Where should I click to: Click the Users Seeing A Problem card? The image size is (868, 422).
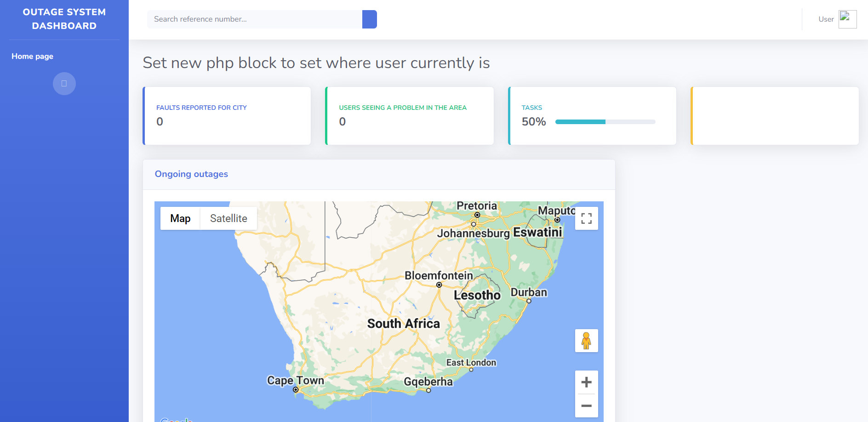coord(409,115)
